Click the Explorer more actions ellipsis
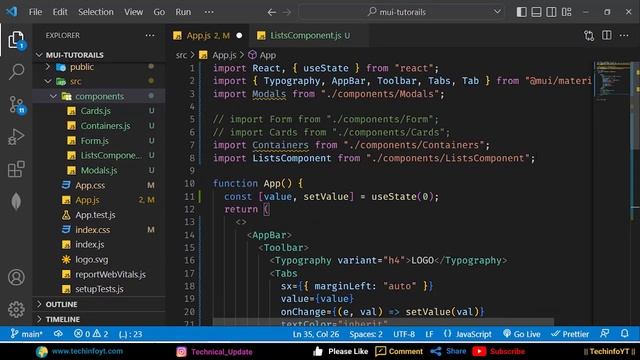This screenshot has width=640, height=360. pyautogui.click(x=150, y=36)
